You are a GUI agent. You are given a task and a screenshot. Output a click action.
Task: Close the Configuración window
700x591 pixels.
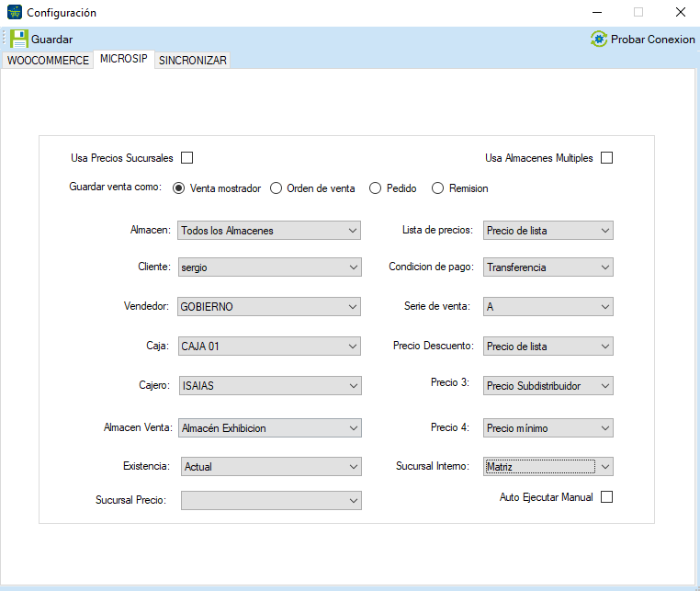tap(681, 12)
